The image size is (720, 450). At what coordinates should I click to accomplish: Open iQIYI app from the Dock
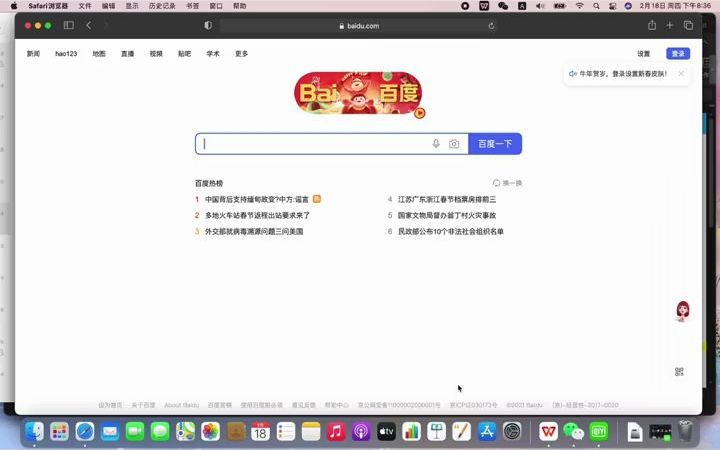pyautogui.click(x=599, y=432)
